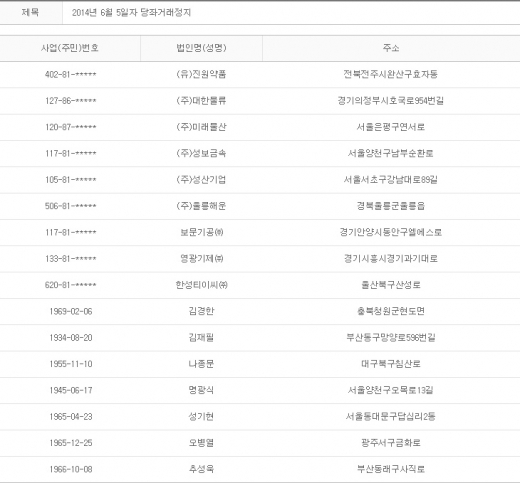Image resolution: width=520 pixels, height=483 pixels.
Task: Click address '서울양천구오목로13길'
Action: tap(391, 390)
